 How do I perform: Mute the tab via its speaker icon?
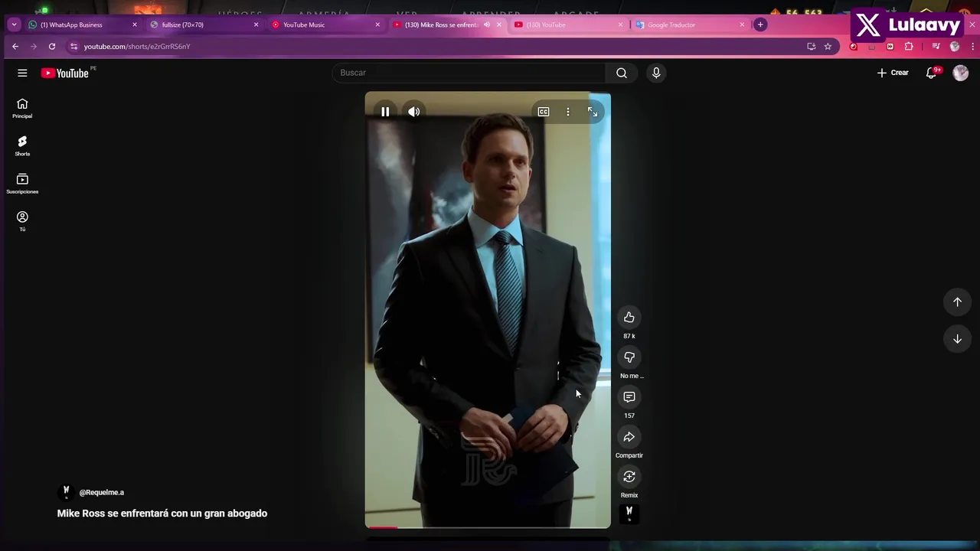pyautogui.click(x=487, y=24)
